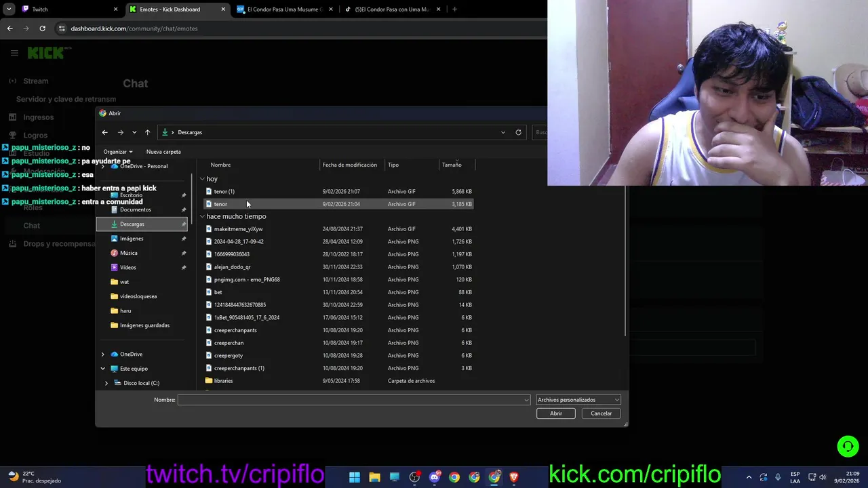Open Documentos in the navigation pane
This screenshot has width=868, height=488.
136,209
